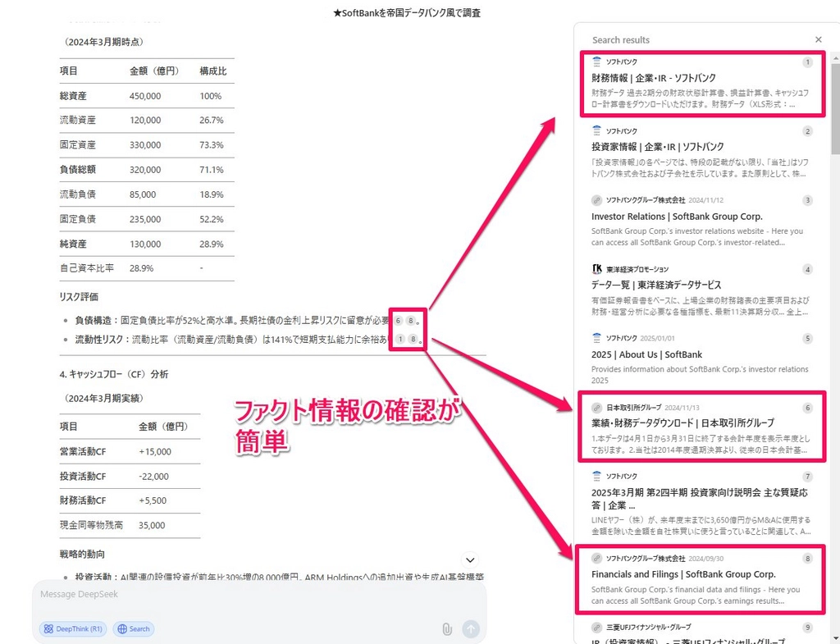The width and height of the screenshot is (840, 644).
Task: Click the heading 4. キャッシュフロー（CF）分析
Action: (x=113, y=374)
